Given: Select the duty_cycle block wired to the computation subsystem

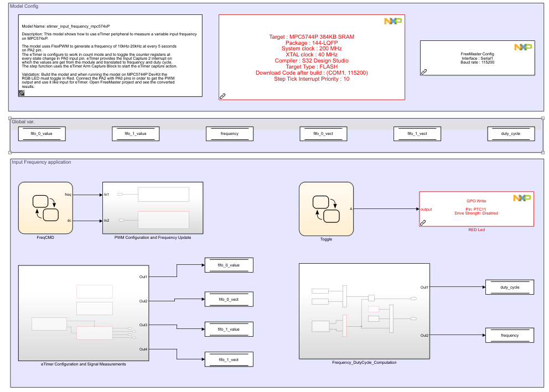Looking at the screenshot, I should [x=510, y=288].
